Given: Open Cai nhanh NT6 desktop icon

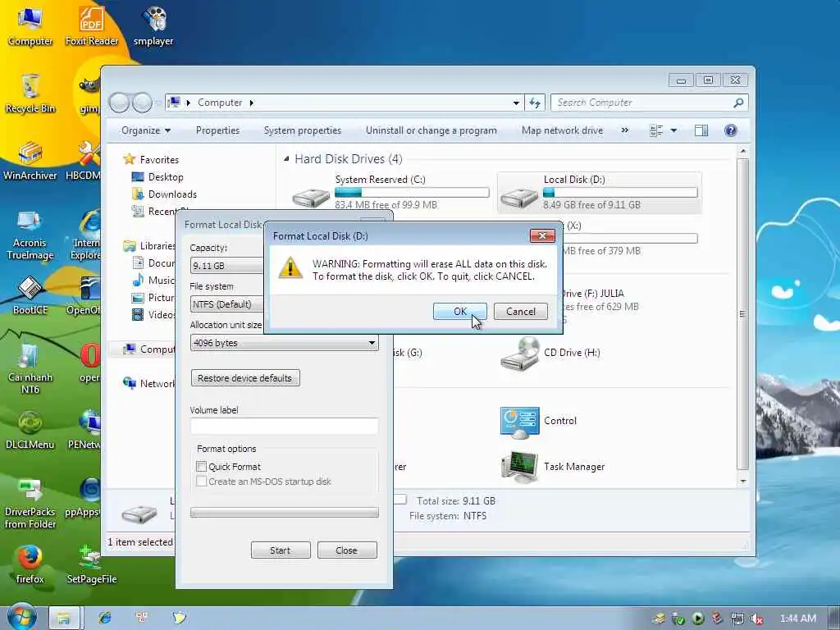Looking at the screenshot, I should coord(30,368).
